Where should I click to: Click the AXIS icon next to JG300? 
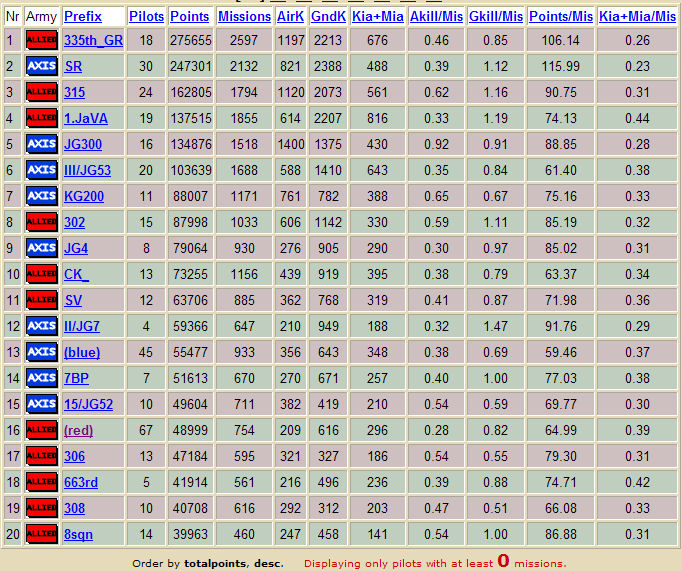coord(42,144)
